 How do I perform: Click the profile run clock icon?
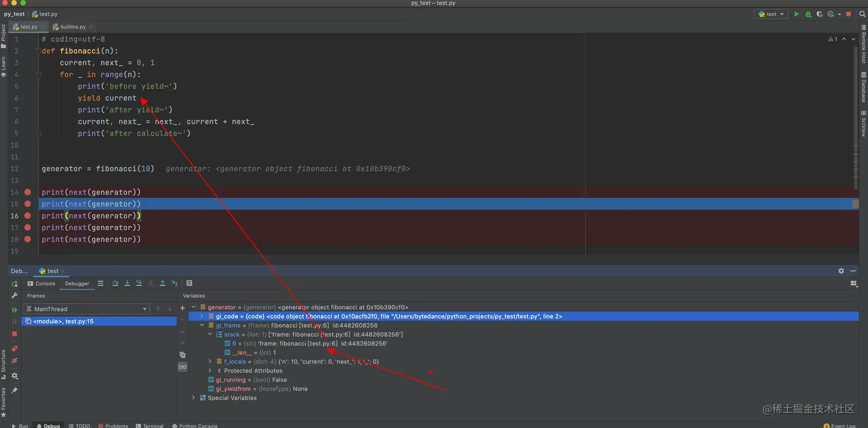(831, 14)
